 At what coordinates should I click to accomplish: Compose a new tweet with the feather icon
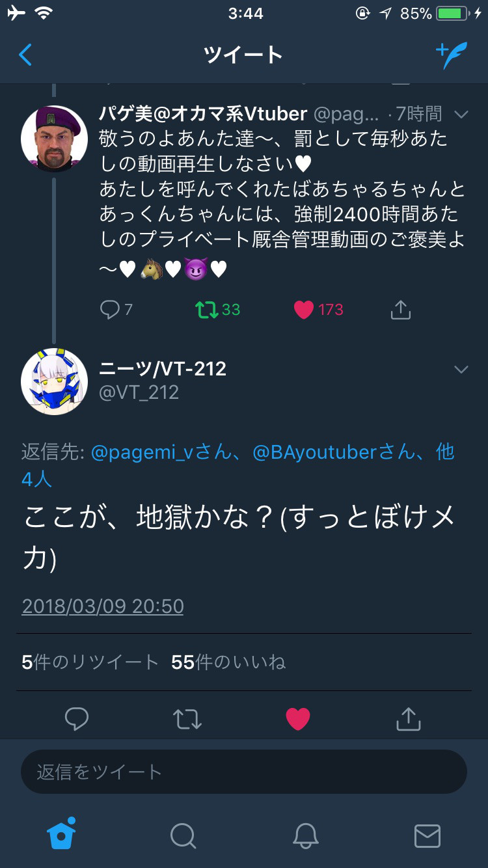(452, 55)
